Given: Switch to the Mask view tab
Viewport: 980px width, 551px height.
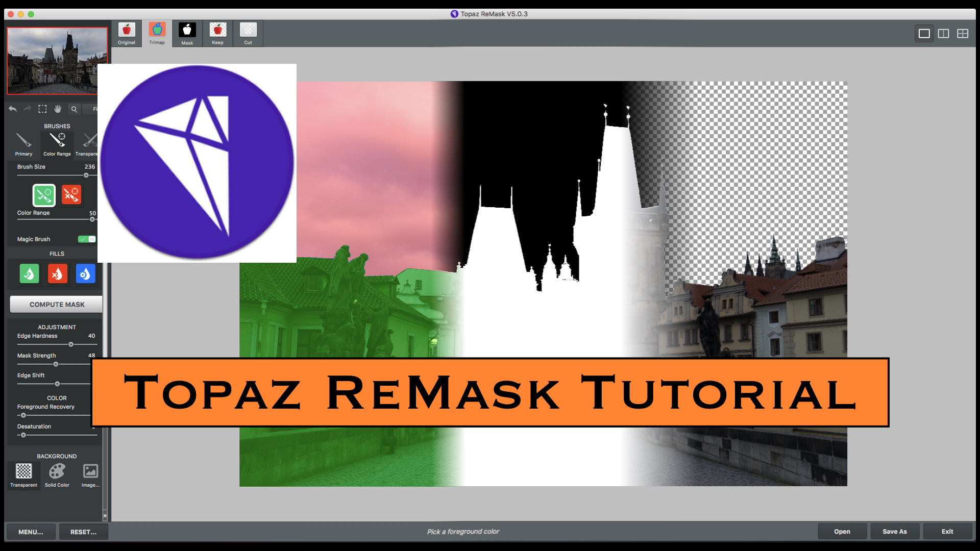Looking at the screenshot, I should pyautogui.click(x=187, y=34).
